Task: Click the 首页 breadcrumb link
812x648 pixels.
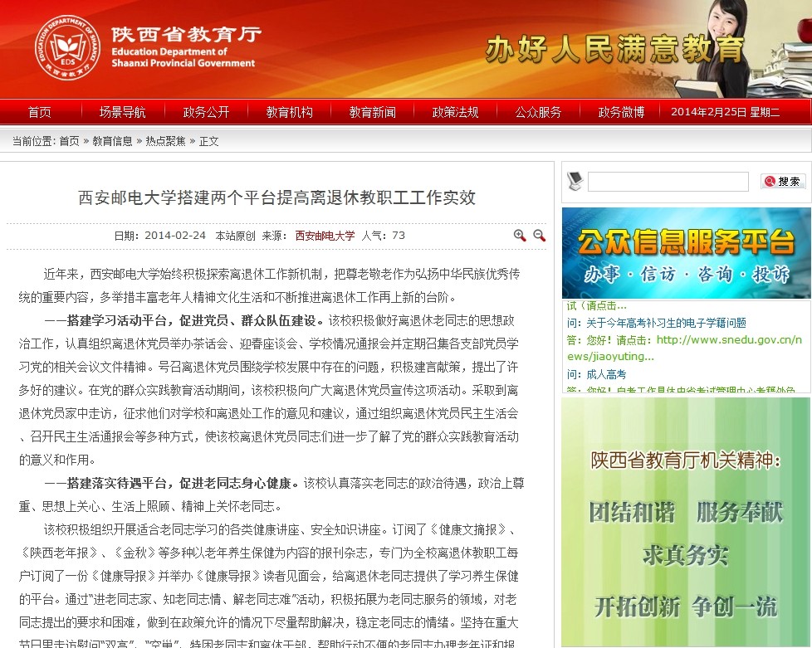Action: [69, 141]
